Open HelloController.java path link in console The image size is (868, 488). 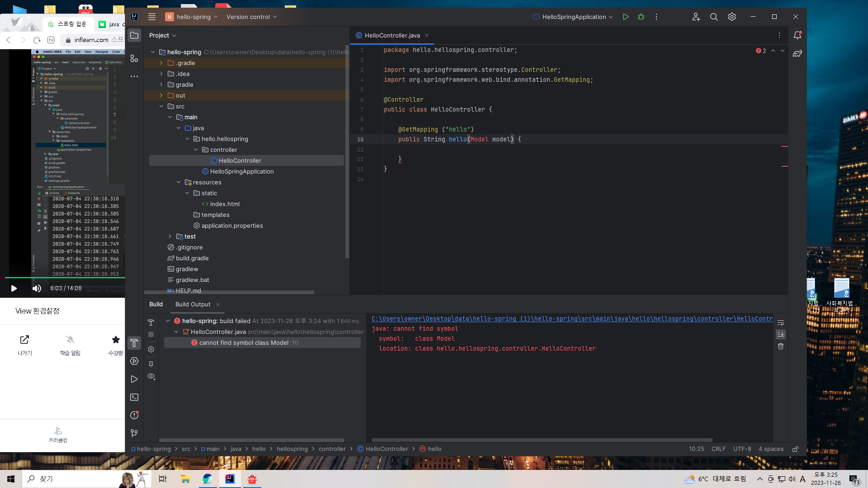coord(572,319)
